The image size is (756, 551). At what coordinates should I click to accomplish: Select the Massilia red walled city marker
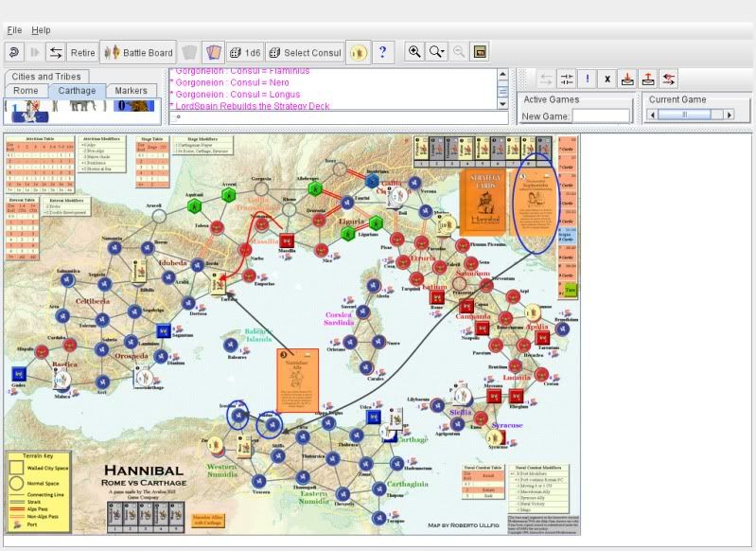(287, 240)
